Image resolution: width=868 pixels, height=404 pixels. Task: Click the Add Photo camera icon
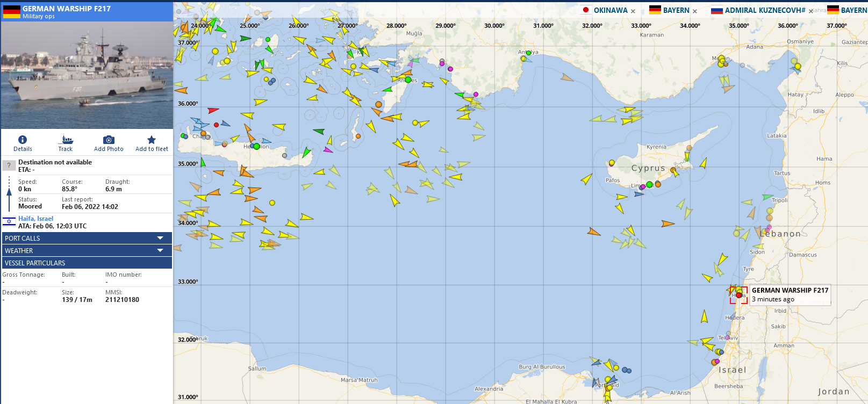(109, 140)
